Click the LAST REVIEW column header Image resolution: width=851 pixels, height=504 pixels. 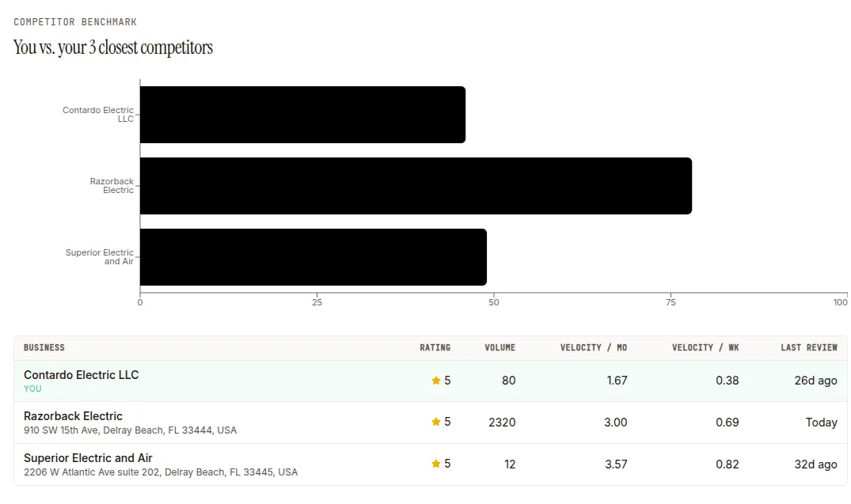809,348
